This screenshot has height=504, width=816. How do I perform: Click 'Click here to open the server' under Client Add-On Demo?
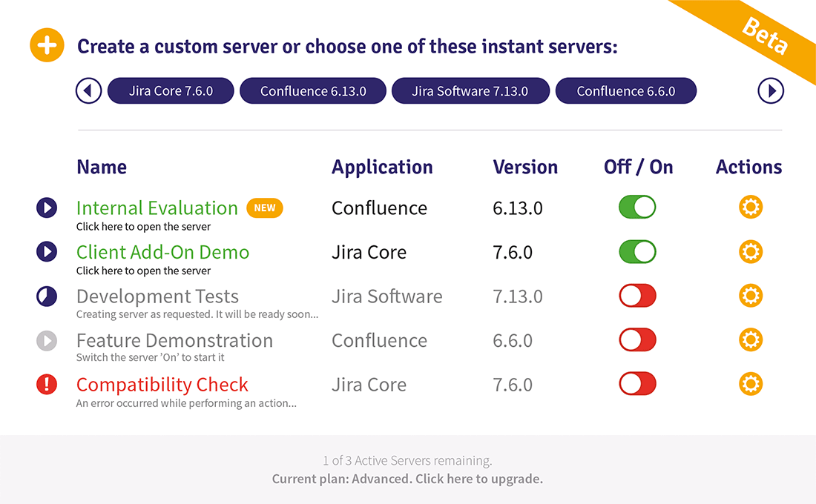[x=144, y=271]
